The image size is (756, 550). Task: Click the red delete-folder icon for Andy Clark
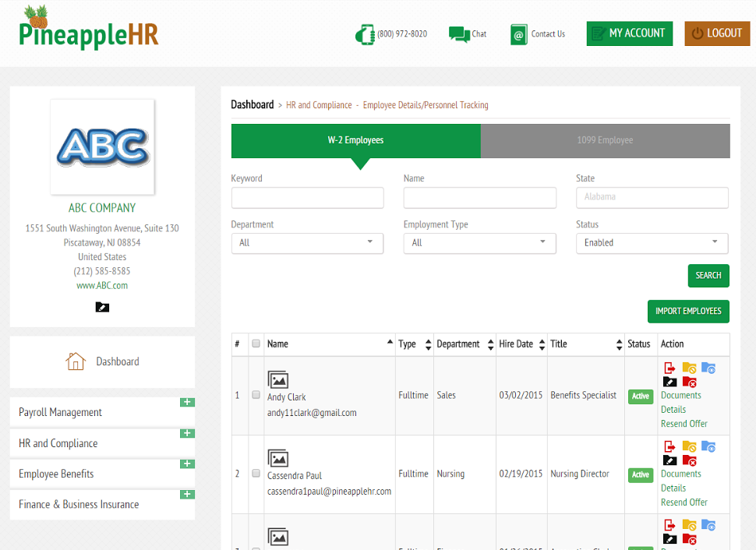(690, 383)
